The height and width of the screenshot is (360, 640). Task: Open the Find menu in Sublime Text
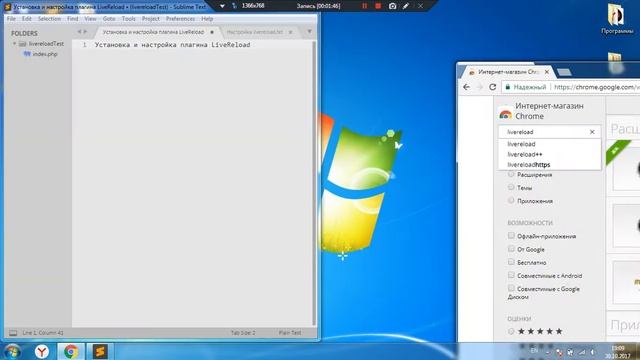pos(73,19)
